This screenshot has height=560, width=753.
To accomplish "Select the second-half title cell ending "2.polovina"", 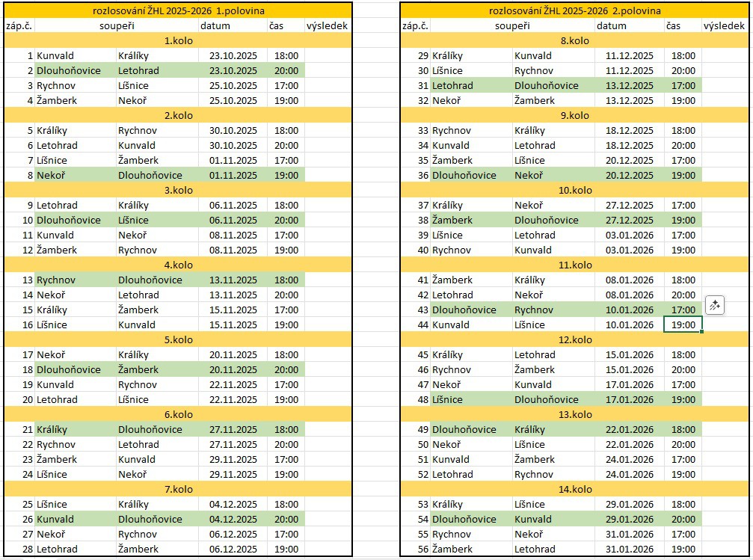I will pos(574,10).
